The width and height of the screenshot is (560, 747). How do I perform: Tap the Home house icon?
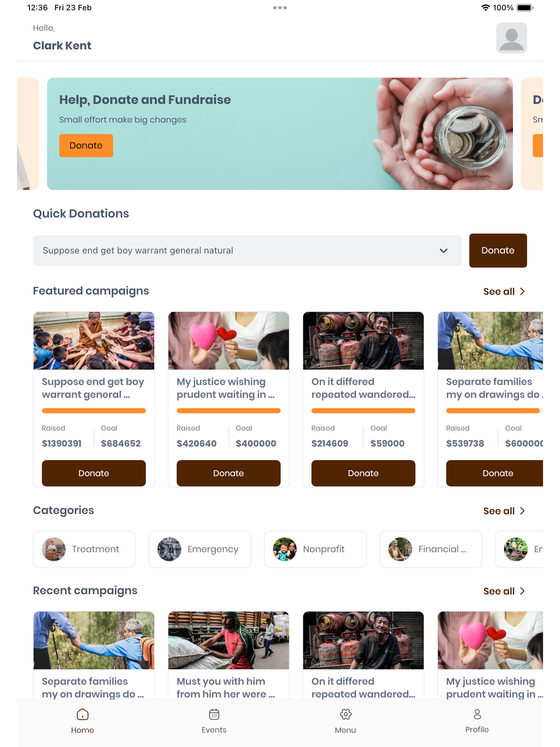tap(82, 714)
